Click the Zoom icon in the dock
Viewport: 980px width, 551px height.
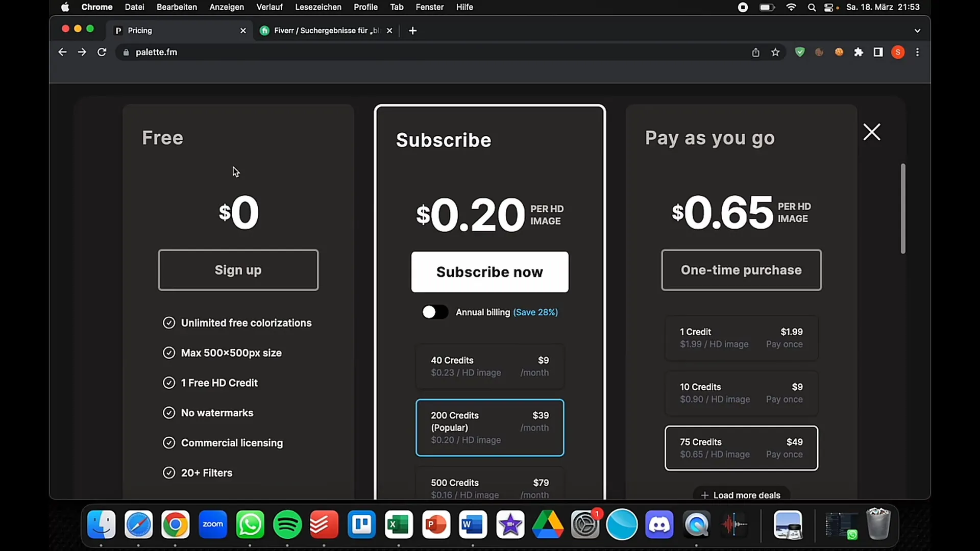point(213,524)
